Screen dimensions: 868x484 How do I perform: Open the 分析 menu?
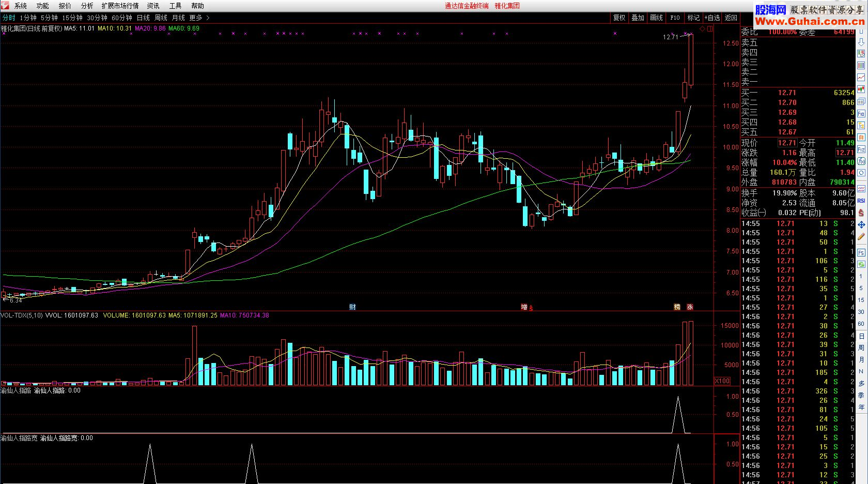(x=87, y=6)
